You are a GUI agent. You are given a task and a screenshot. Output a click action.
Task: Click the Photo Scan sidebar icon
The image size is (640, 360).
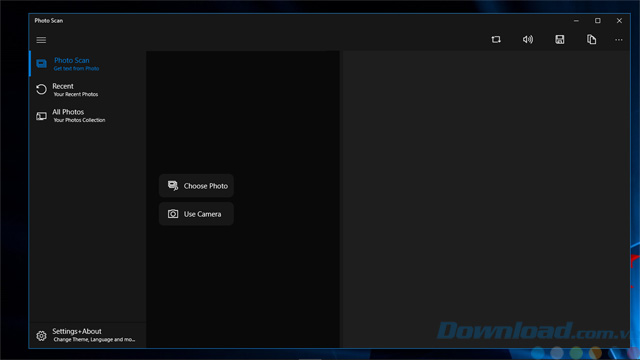tap(41, 64)
